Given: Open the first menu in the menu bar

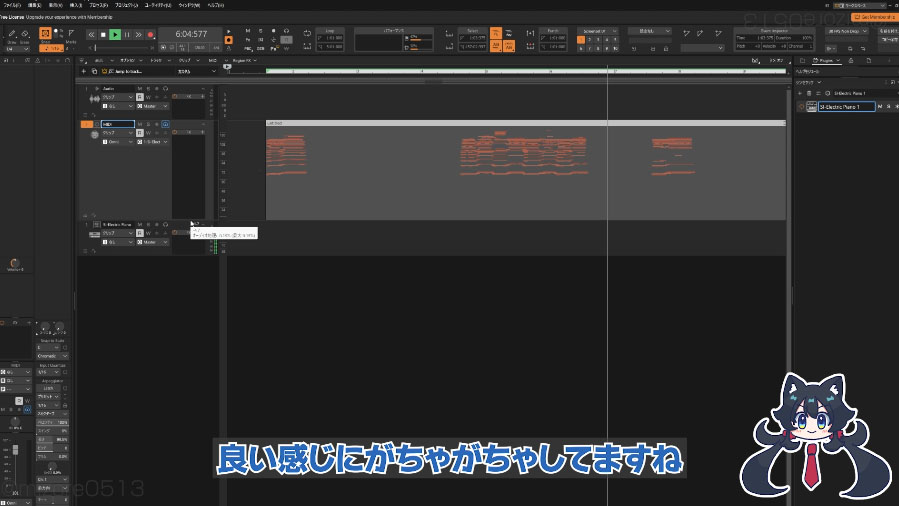Looking at the screenshot, I should pyautogui.click(x=12, y=5).
